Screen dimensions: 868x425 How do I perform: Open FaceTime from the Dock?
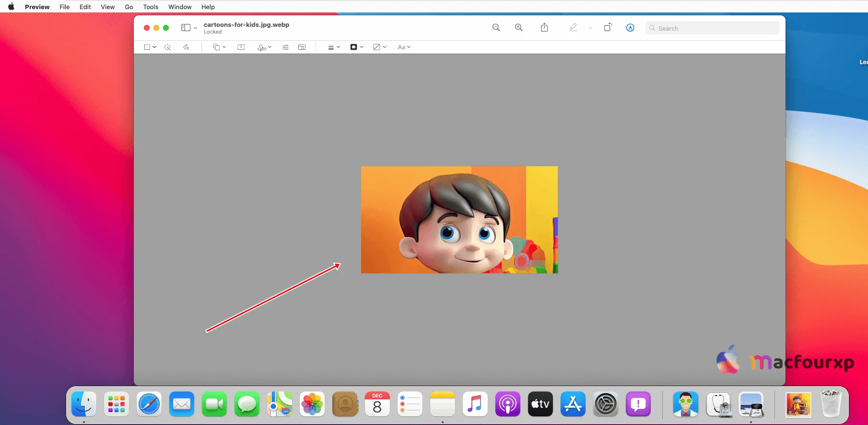214,404
